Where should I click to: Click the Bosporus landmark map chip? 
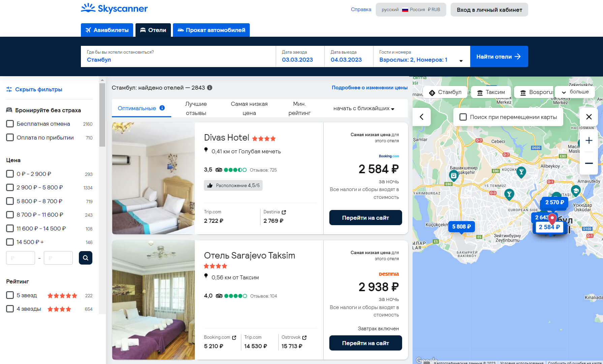tap(535, 92)
